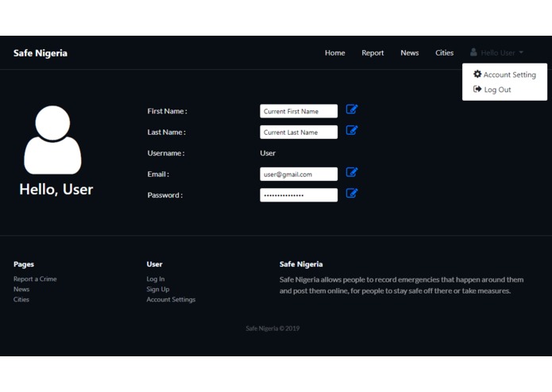The image size is (552, 392).
Task: Click the Pages footer heading
Action: (24, 264)
